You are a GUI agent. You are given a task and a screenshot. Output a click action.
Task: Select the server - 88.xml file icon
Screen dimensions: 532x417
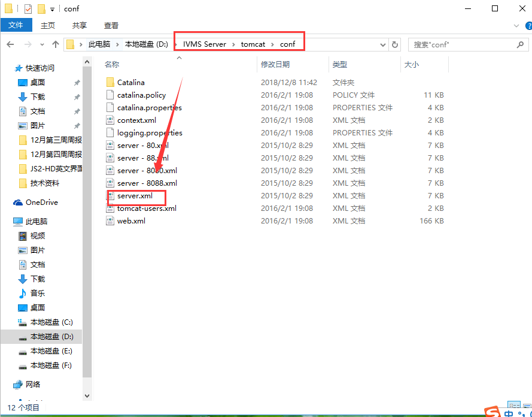coord(110,158)
